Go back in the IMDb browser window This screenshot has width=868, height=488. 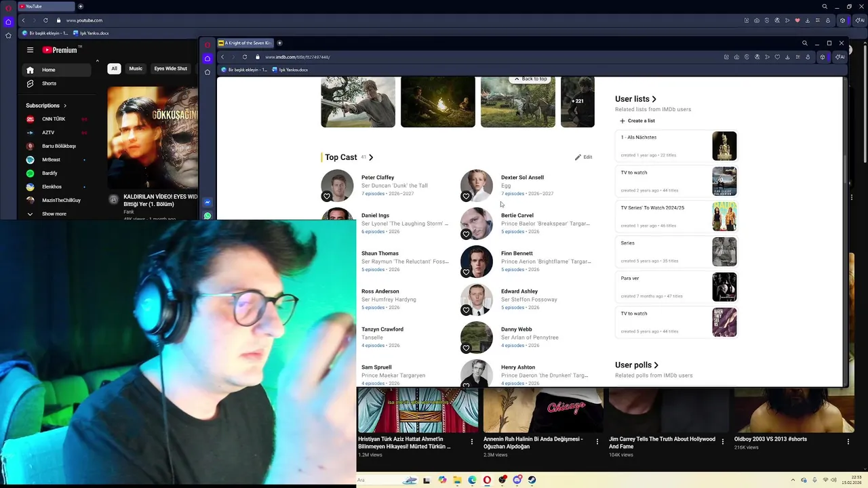pyautogui.click(x=222, y=57)
